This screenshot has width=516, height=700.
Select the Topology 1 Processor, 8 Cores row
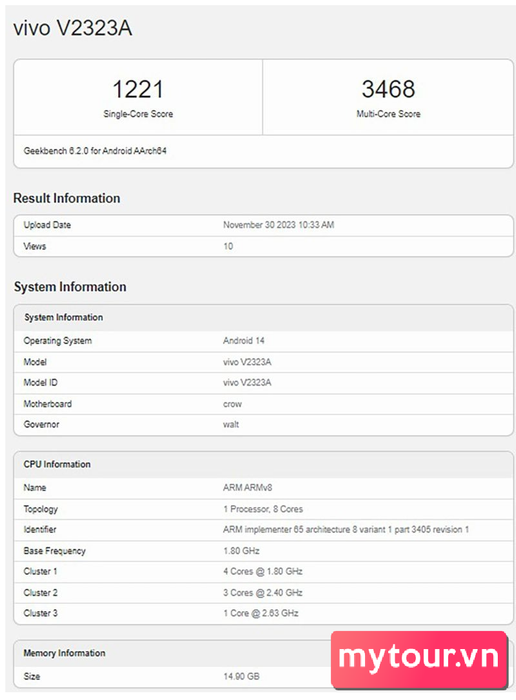pyautogui.click(x=263, y=509)
